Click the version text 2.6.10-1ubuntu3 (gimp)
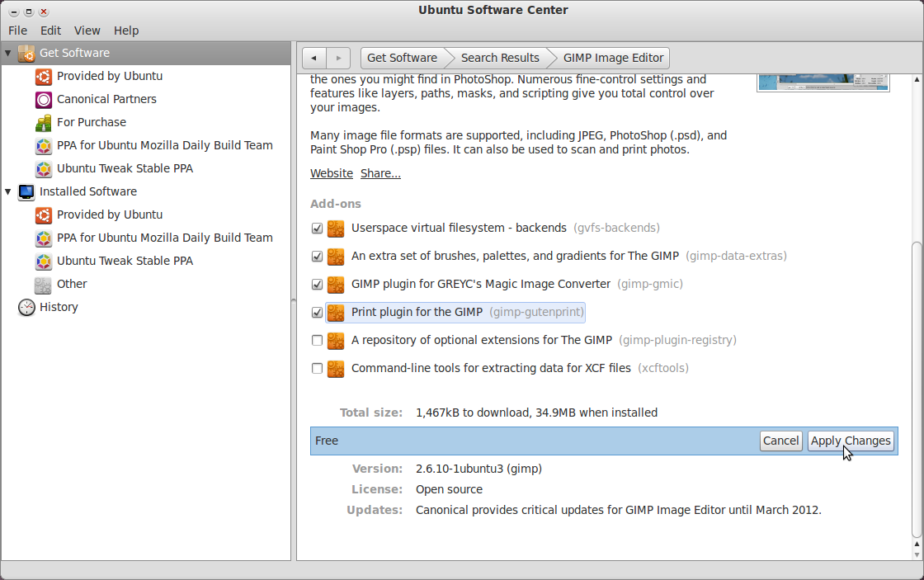Screen dimensions: 924x580 (478, 469)
